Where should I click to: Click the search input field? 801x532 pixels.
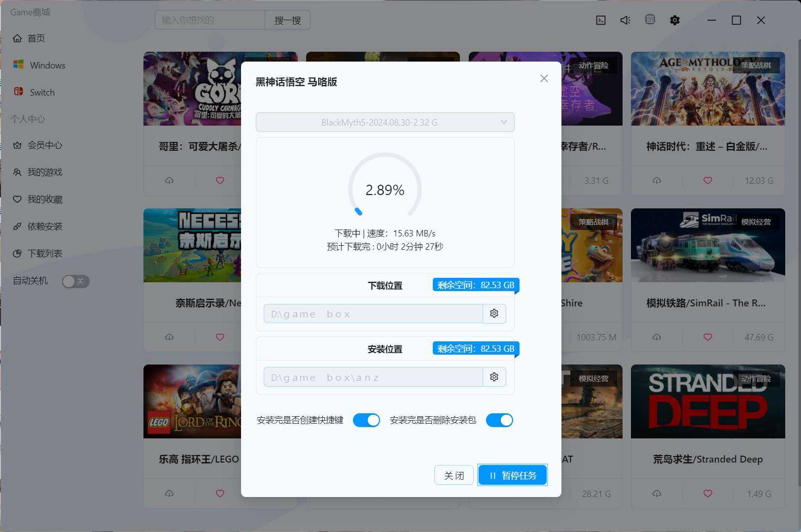click(210, 20)
